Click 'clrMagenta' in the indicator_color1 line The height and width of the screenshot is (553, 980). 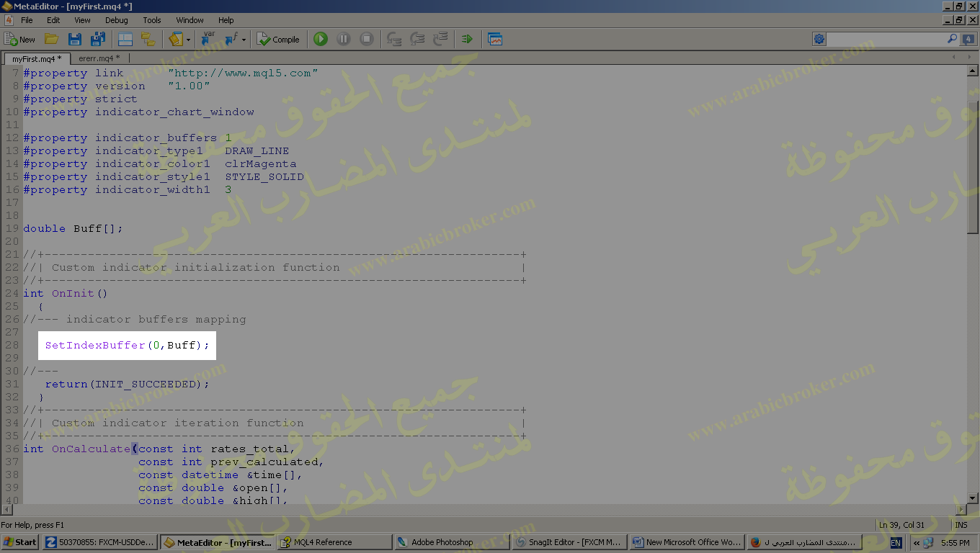click(260, 163)
